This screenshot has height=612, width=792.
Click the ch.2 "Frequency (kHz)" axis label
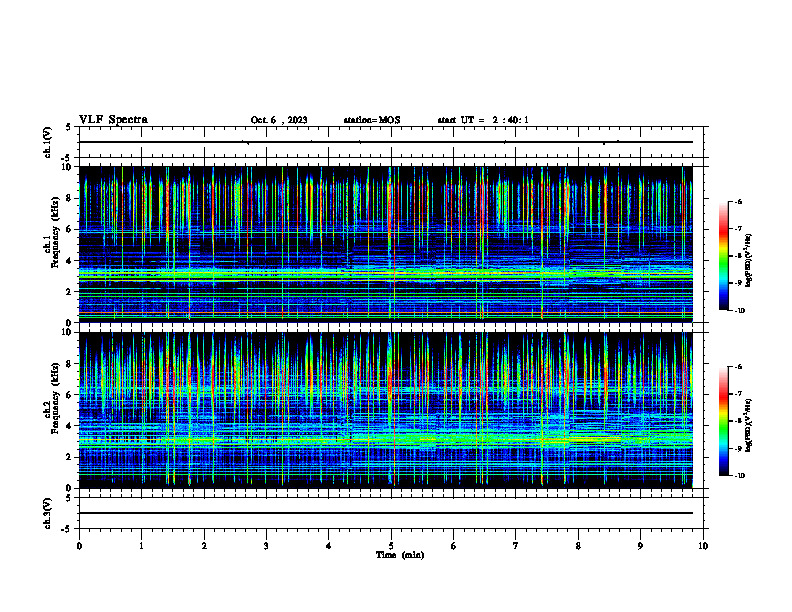55,399
